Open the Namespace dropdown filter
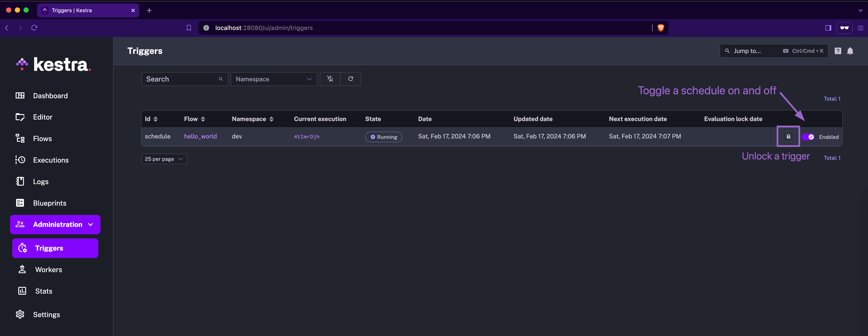The height and width of the screenshot is (336, 868). coord(273,79)
